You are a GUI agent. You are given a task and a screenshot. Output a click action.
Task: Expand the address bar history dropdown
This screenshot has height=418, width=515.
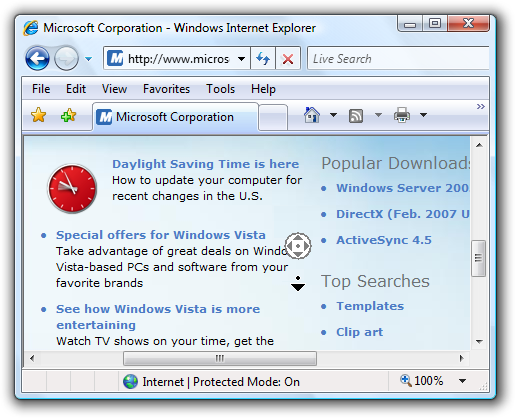[x=241, y=59]
